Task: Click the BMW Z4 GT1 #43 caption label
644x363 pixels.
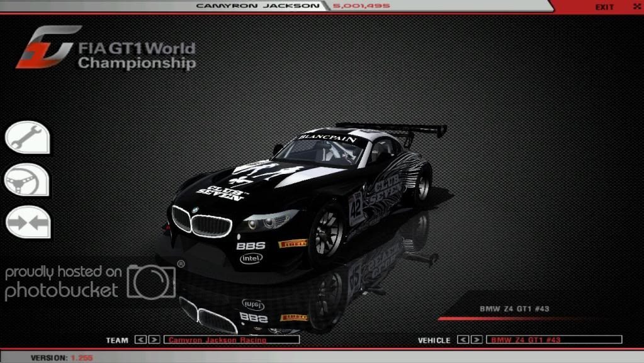Action: point(514,309)
